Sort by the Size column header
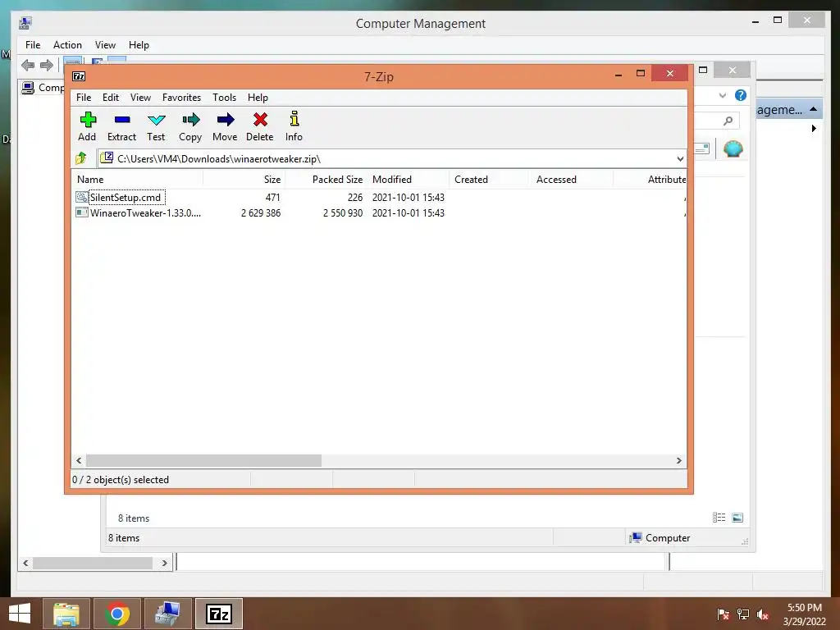The image size is (840, 630). coord(244,180)
